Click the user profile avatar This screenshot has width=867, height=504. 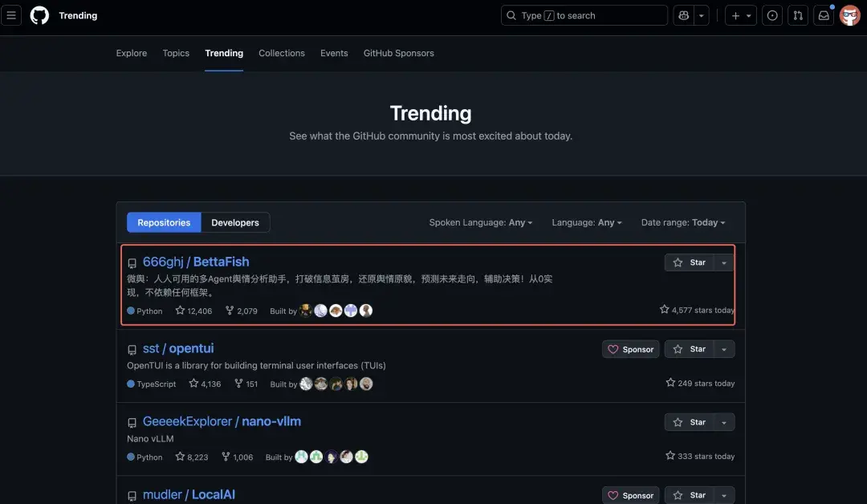click(x=849, y=15)
